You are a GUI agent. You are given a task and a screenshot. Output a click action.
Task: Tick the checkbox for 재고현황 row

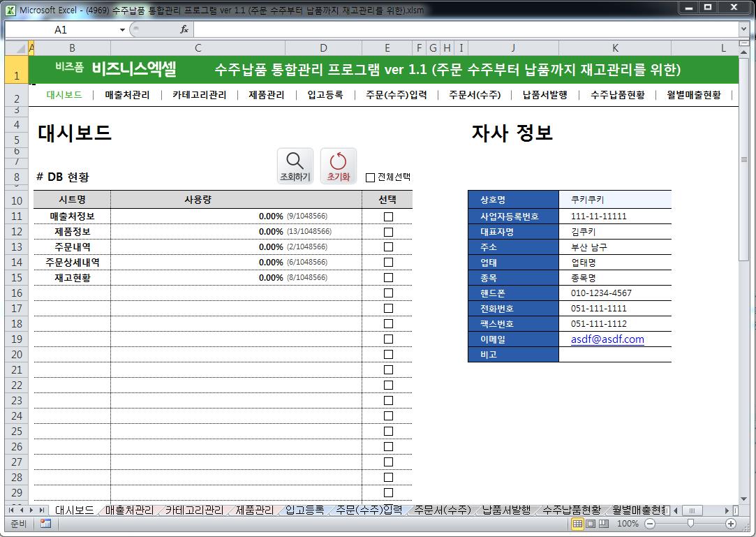coord(388,278)
